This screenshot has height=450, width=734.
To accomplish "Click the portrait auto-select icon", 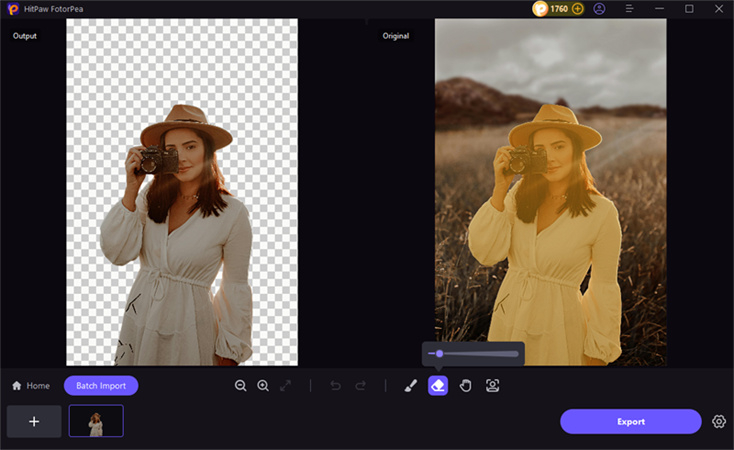I will point(492,386).
